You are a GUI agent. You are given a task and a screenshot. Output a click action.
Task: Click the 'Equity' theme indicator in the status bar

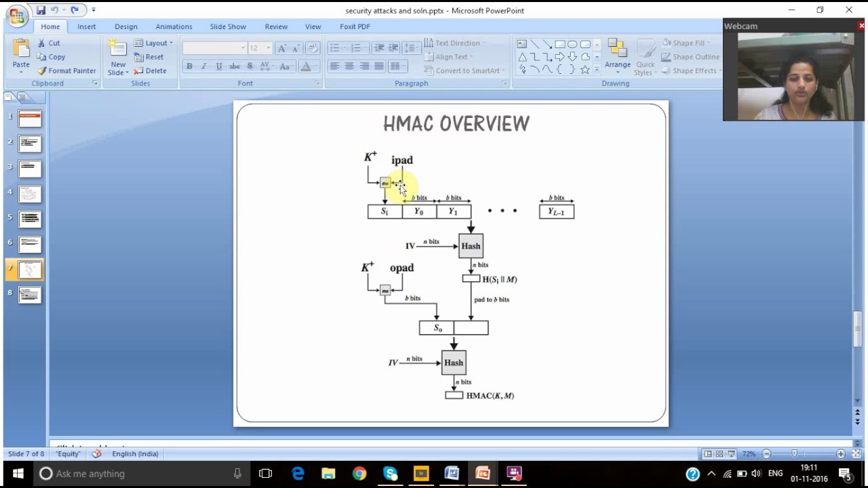68,453
